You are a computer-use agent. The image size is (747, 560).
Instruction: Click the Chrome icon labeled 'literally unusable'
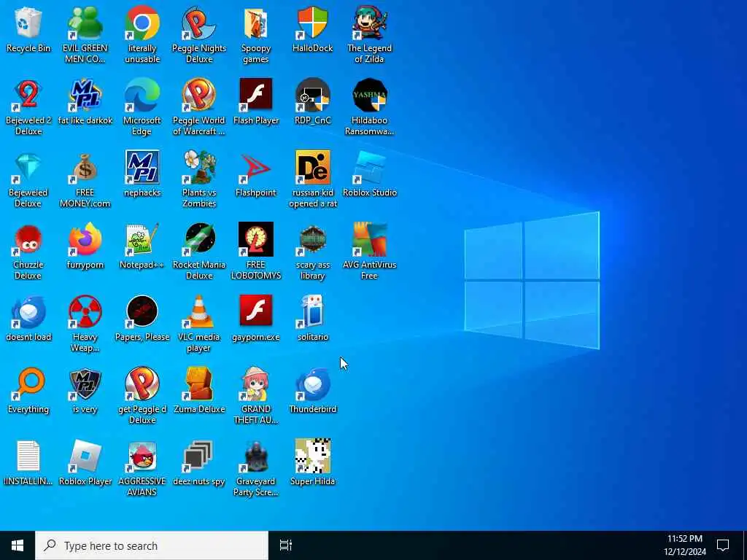[x=142, y=23]
